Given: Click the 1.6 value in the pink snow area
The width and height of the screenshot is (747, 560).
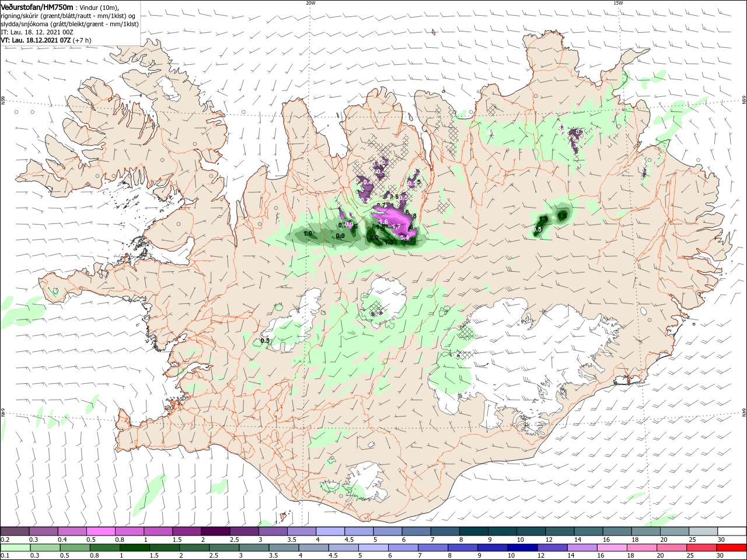Looking at the screenshot, I should tap(383, 222).
